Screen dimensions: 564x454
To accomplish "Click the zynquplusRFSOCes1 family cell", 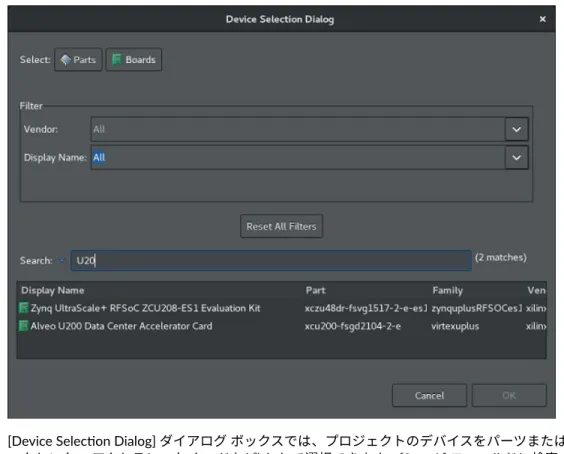I will coord(477,308).
